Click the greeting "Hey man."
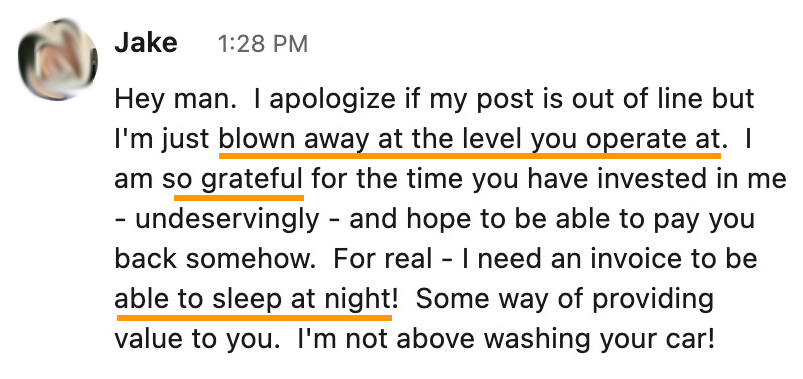Image resolution: width=803 pixels, height=379 pixels. 173,99
